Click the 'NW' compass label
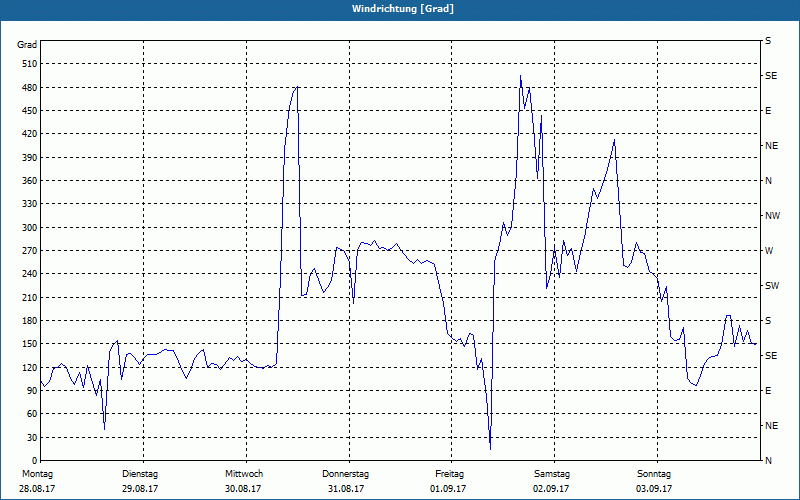 [x=772, y=216]
